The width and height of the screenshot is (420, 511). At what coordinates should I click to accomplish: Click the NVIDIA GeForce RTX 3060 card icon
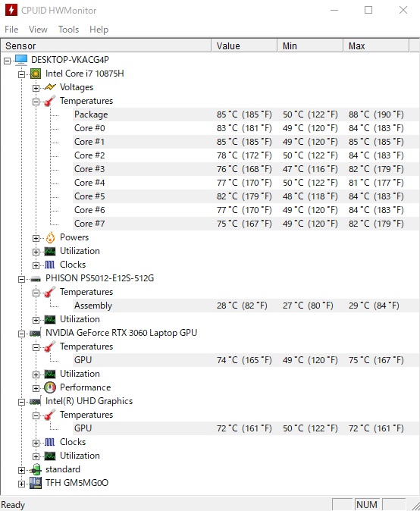click(x=35, y=333)
